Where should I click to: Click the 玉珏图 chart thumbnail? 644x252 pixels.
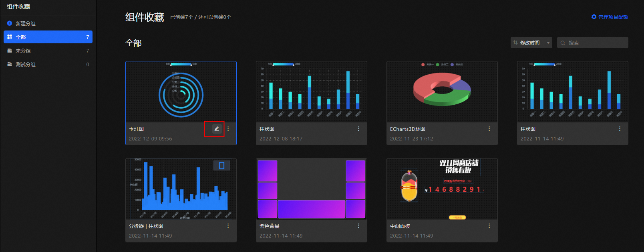(x=181, y=92)
